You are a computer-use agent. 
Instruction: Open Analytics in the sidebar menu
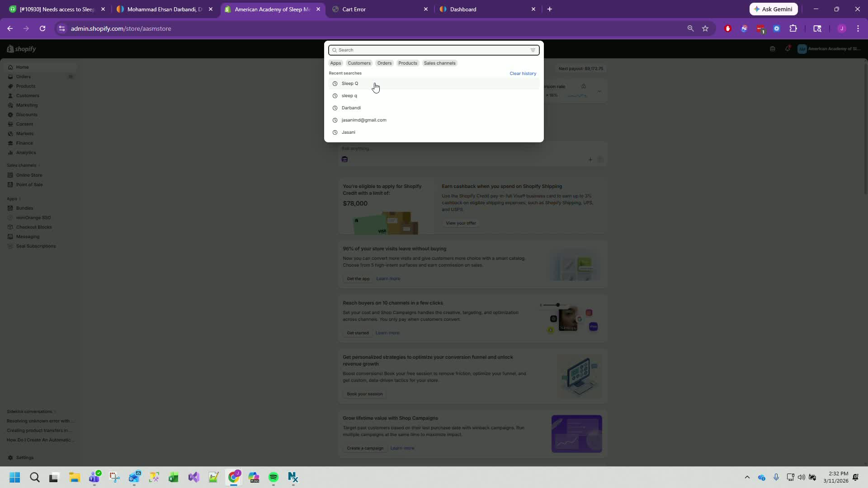(26, 153)
